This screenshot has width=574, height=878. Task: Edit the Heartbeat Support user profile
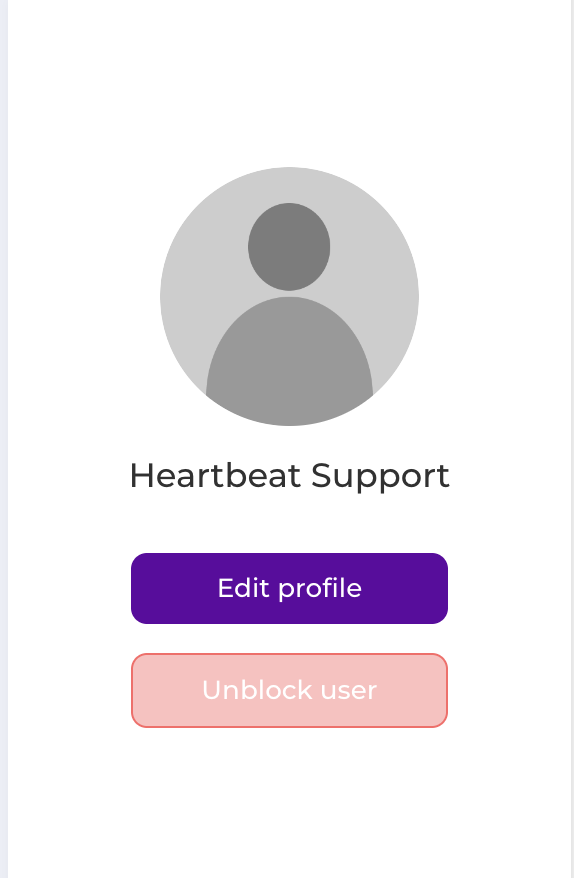[x=290, y=589]
